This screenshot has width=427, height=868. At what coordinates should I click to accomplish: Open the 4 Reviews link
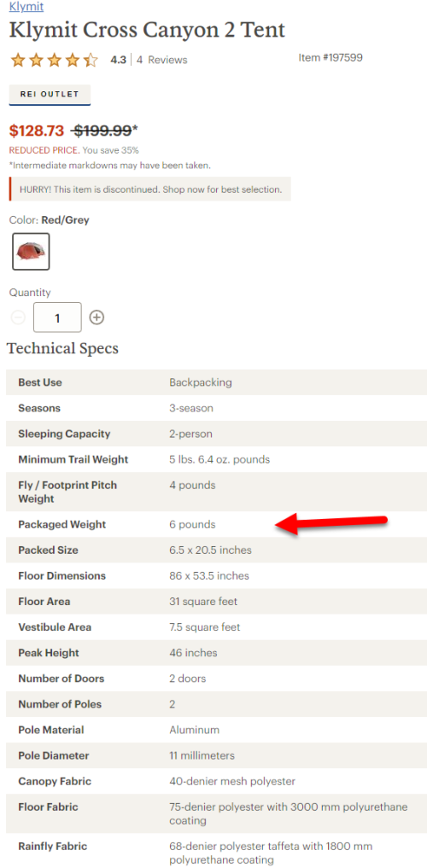tap(161, 60)
